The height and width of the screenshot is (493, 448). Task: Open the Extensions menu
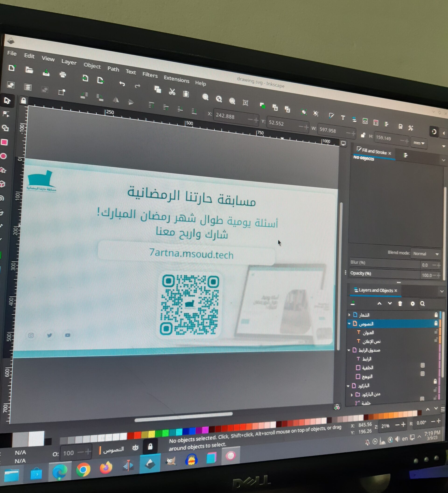click(x=176, y=79)
